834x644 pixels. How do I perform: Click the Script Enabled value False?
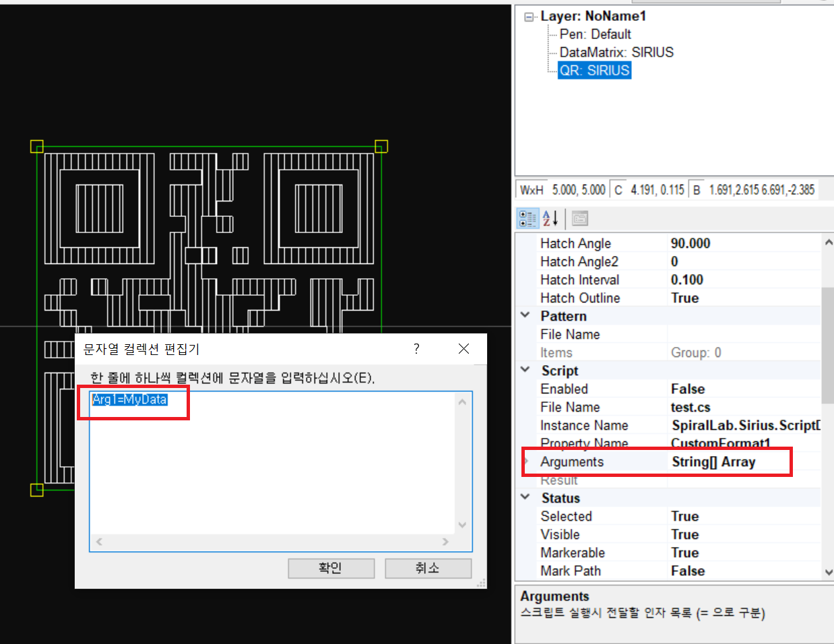[x=688, y=389]
